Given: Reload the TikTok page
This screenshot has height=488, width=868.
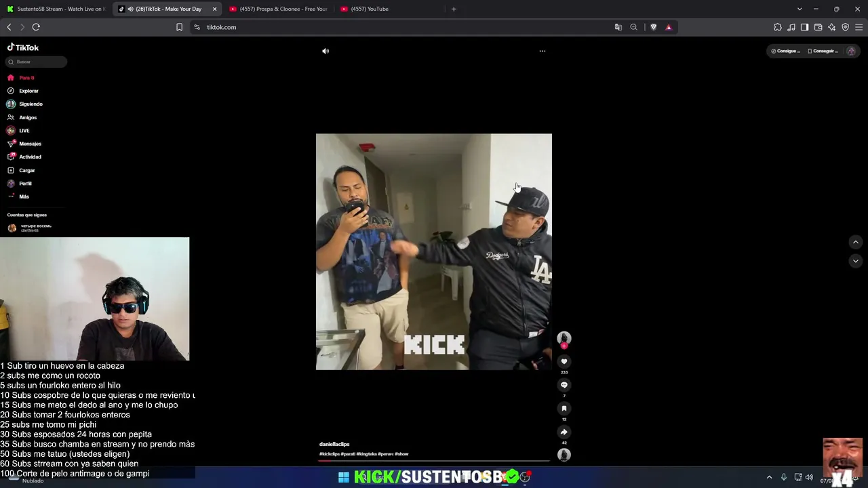Looking at the screenshot, I should 36,27.
